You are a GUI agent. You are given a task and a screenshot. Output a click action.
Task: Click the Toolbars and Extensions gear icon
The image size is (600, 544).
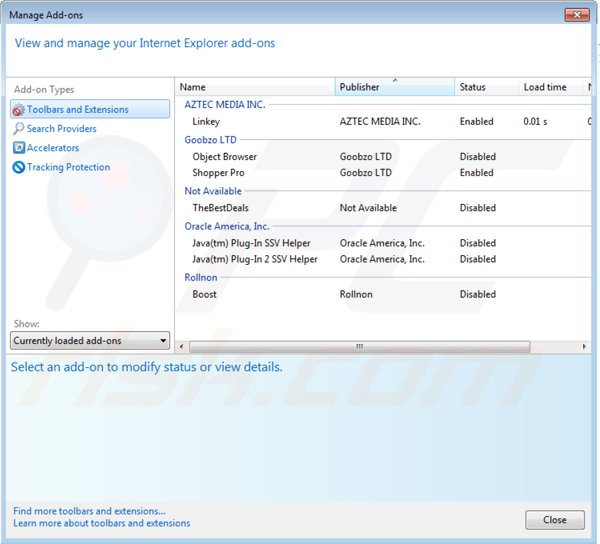click(x=18, y=110)
